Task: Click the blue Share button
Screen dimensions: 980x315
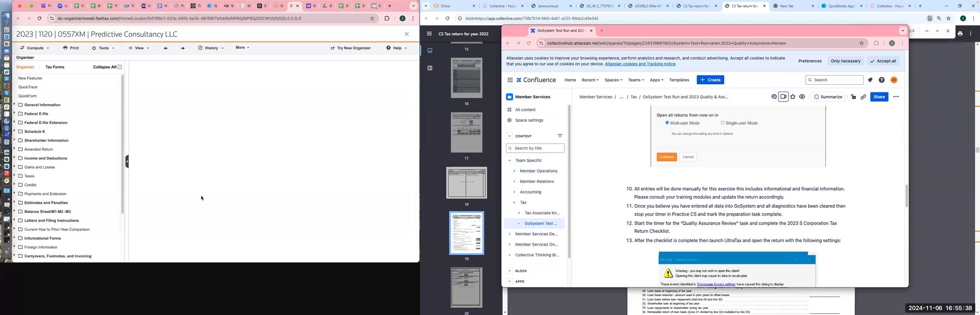Action: [879, 96]
